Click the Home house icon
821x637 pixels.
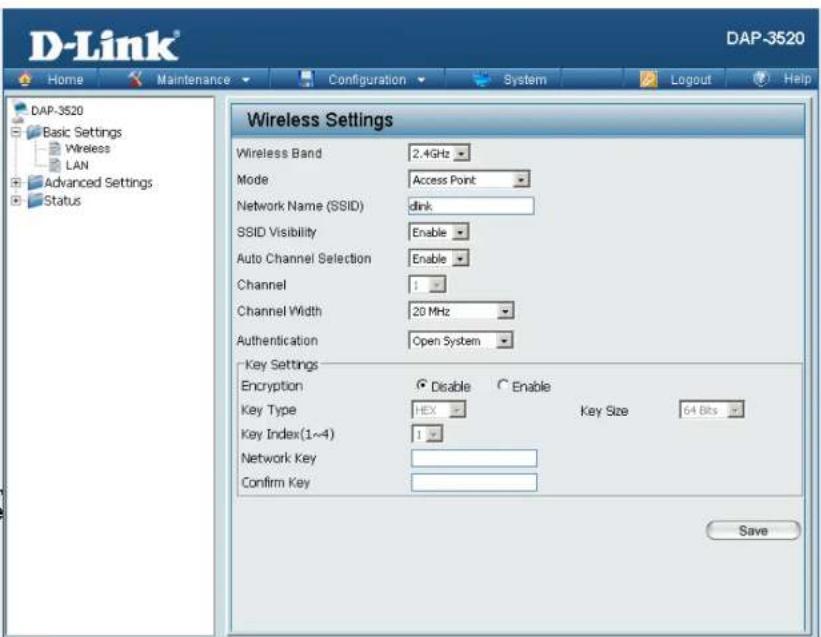[25, 79]
